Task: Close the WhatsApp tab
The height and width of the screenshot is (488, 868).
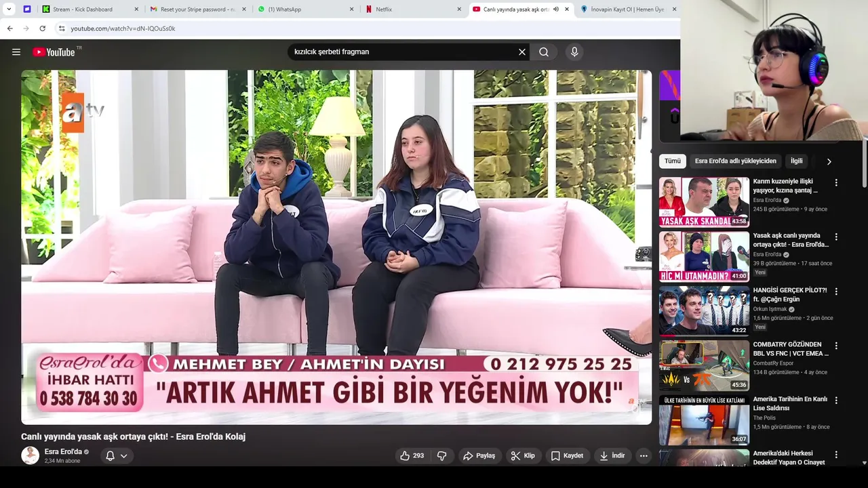Action: (x=351, y=9)
